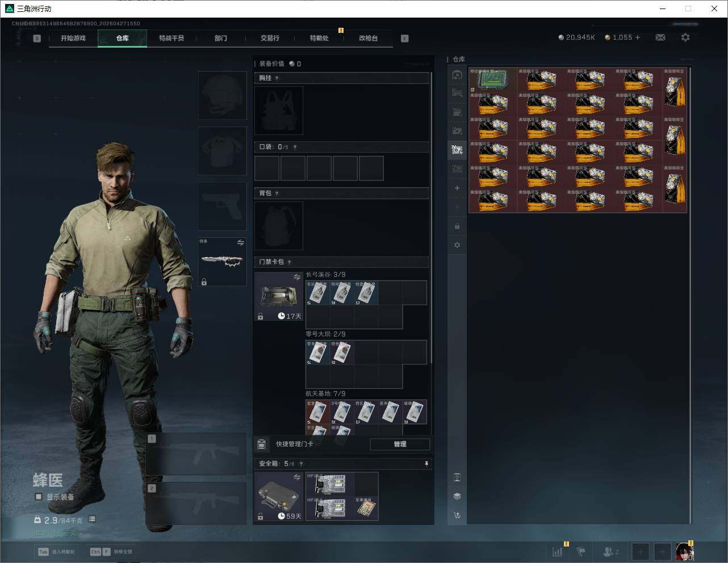
Task: Click the right arrow after 改枪台 tab
Action: point(405,39)
